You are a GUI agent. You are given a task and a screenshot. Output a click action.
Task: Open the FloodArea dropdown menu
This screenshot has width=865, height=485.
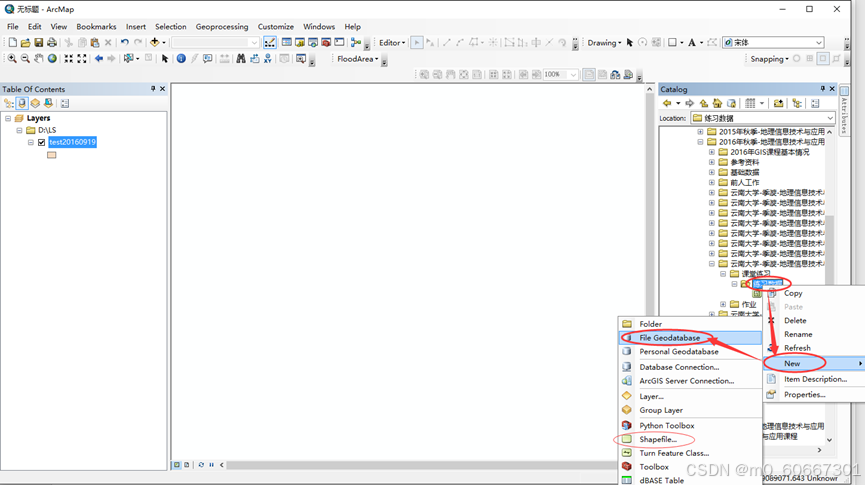tap(357, 58)
